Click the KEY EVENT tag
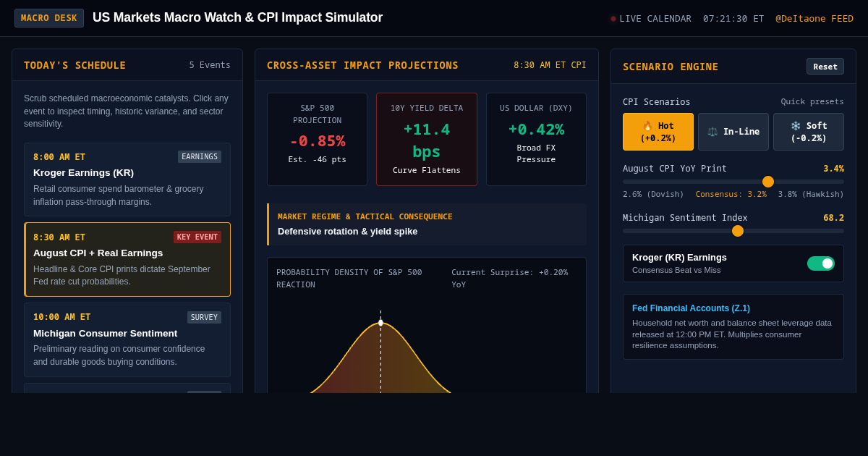The width and height of the screenshot is (868, 456). click(197, 237)
